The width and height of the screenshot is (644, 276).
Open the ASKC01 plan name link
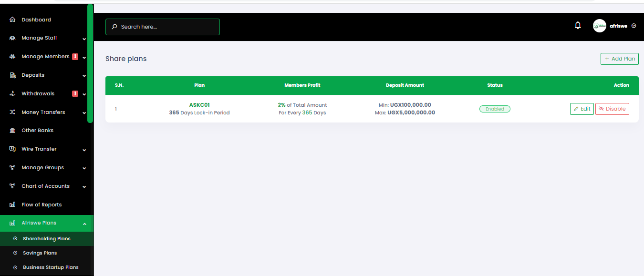pyautogui.click(x=199, y=105)
